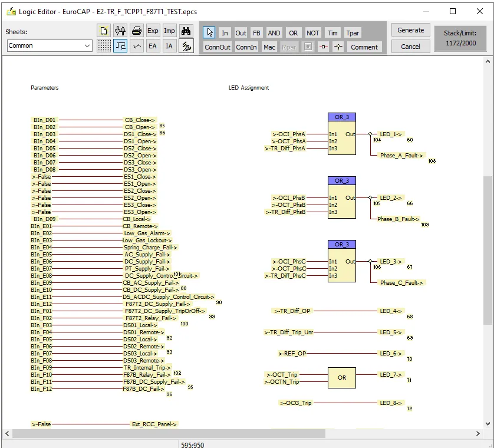
Task: Click the IA toolbar button
Action: tap(169, 46)
